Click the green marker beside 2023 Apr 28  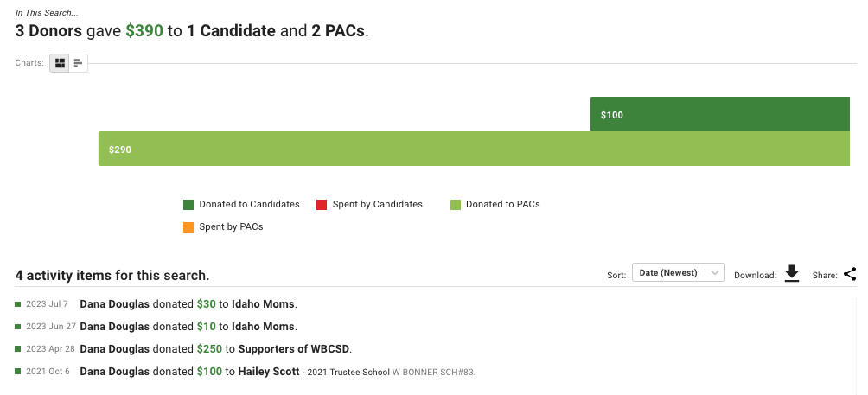point(18,348)
